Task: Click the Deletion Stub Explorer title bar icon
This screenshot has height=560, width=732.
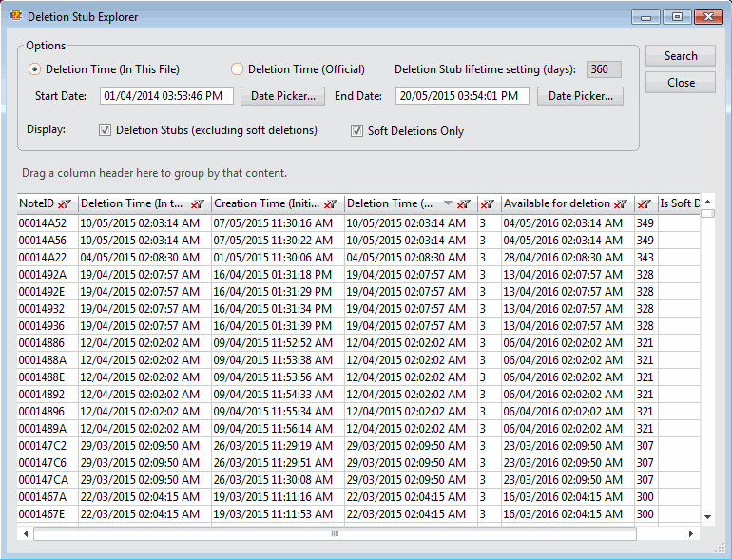Action: point(15,16)
